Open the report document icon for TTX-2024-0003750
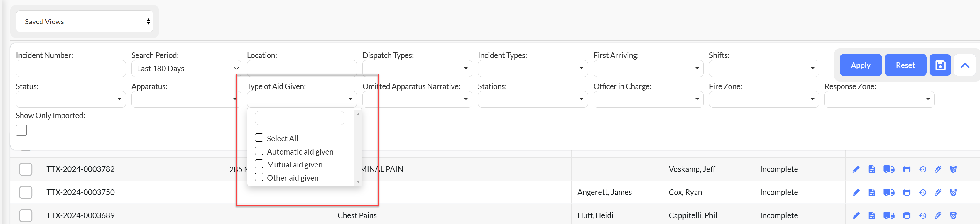The height and width of the screenshot is (224, 980). coord(871,192)
